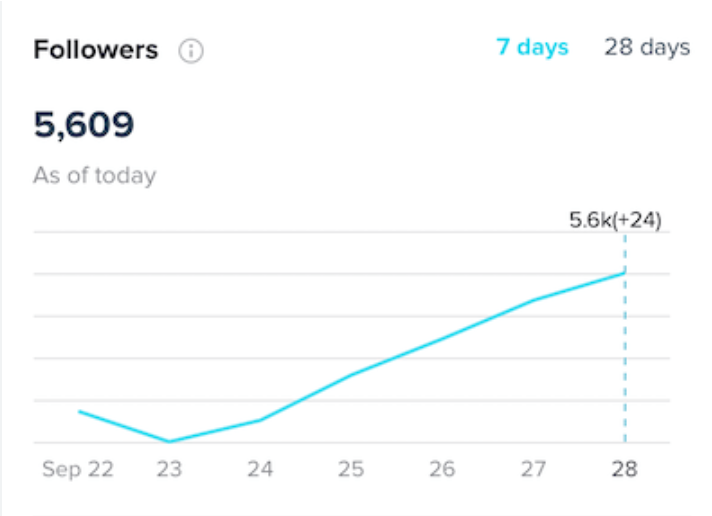Click the info icon beside Followers
Image resolution: width=712 pixels, height=516 pixels.
190,51
